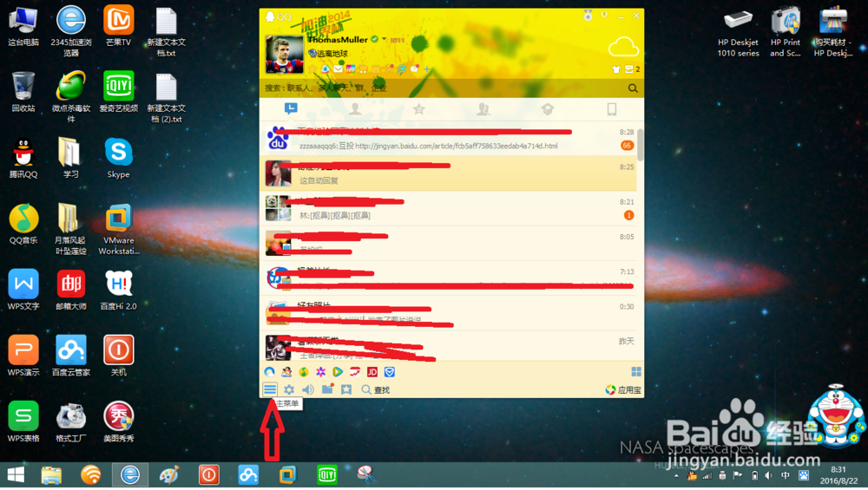Viewport: 868px width, 490px height.
Task: Open the favorites star icon in bottom toolbar
Action: pyautogui.click(x=346, y=390)
